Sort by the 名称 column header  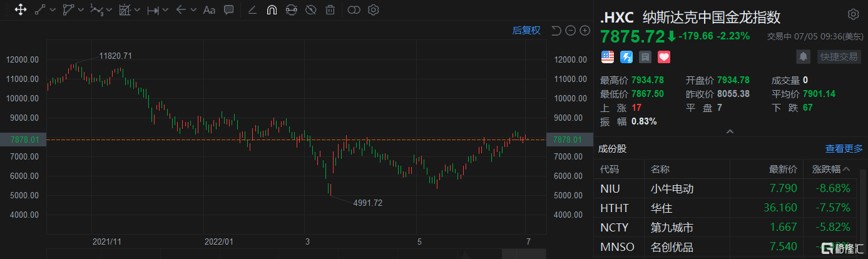660,169
